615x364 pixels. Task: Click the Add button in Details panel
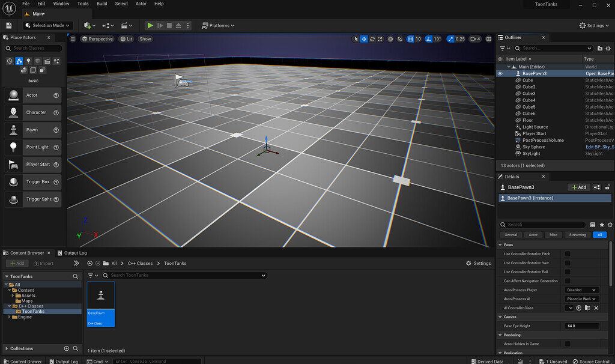pos(578,187)
